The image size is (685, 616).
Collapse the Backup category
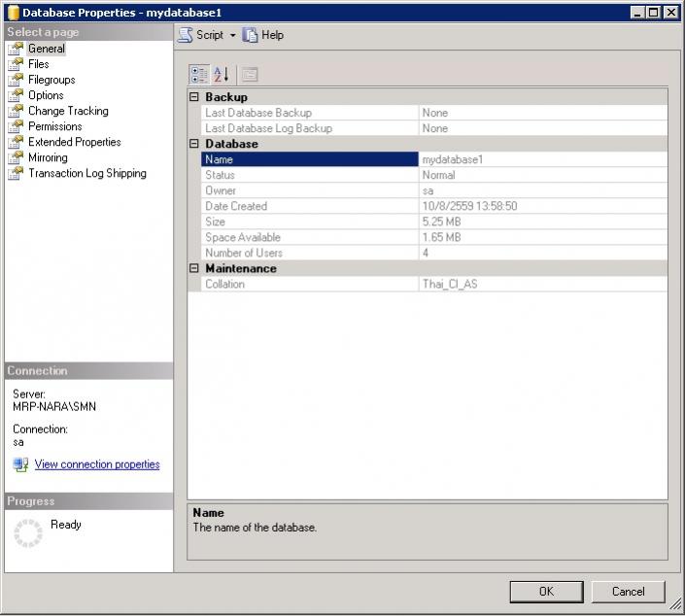point(194,97)
